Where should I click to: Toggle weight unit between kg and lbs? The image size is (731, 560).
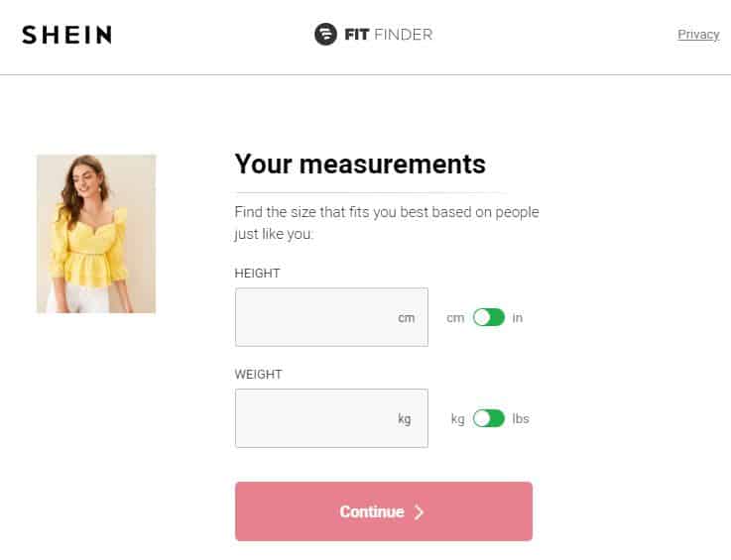[x=489, y=418]
